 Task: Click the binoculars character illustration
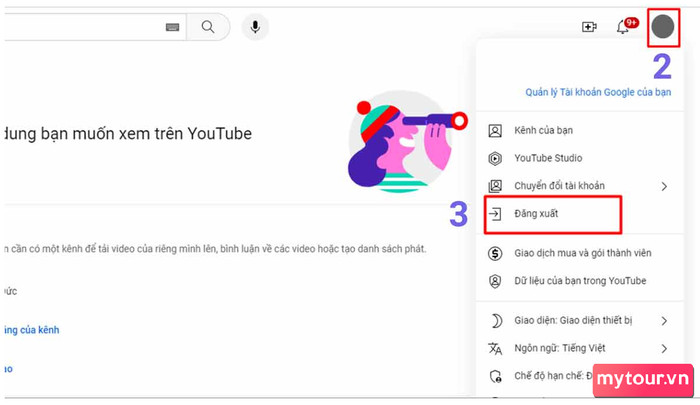(x=406, y=142)
